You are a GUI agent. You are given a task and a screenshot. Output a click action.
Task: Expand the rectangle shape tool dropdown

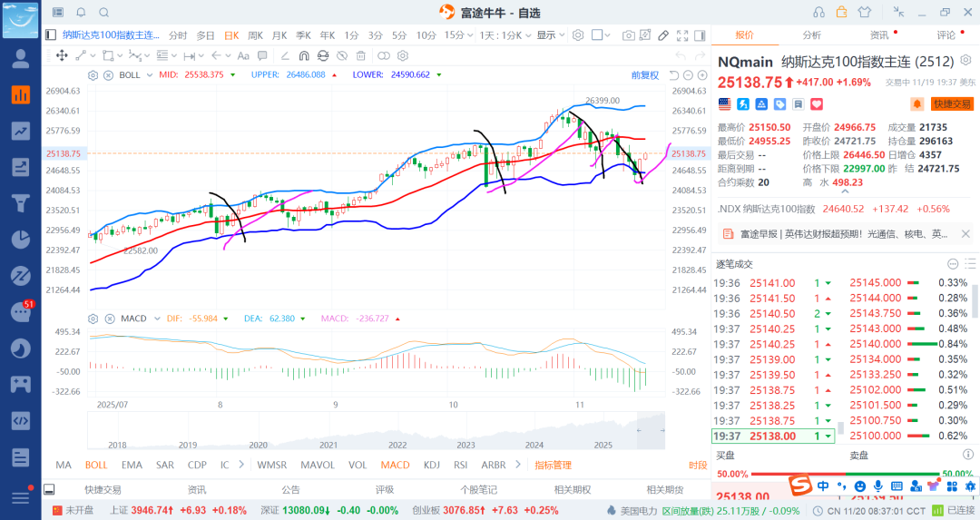pos(120,56)
